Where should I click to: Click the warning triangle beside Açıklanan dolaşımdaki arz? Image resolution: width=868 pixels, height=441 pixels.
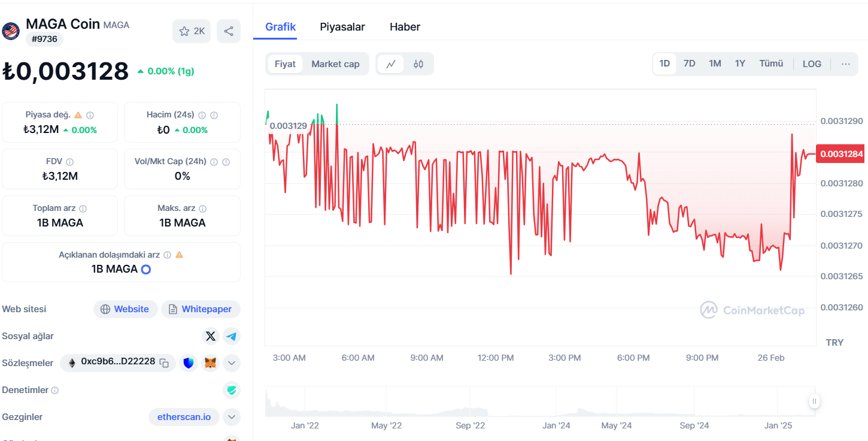tap(179, 255)
